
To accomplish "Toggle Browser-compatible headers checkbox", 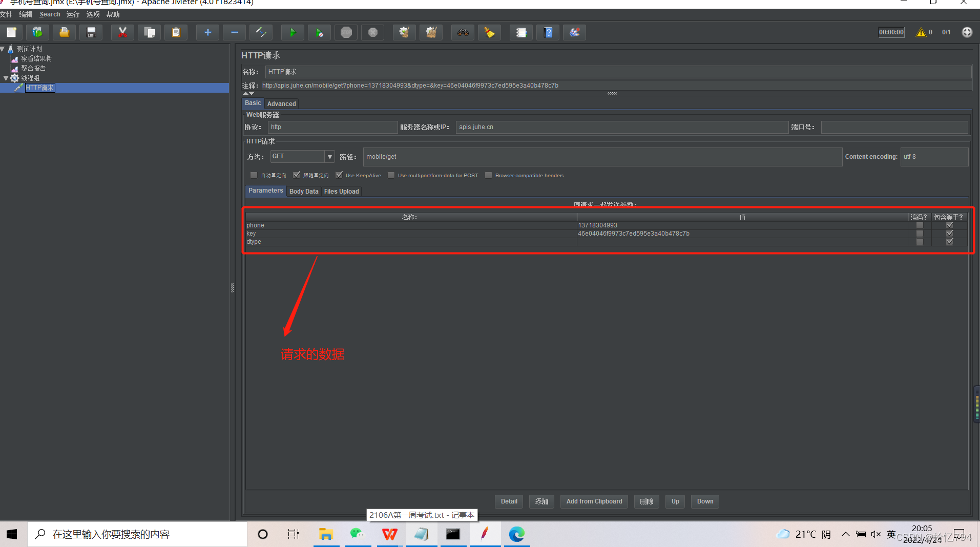I will [x=488, y=175].
